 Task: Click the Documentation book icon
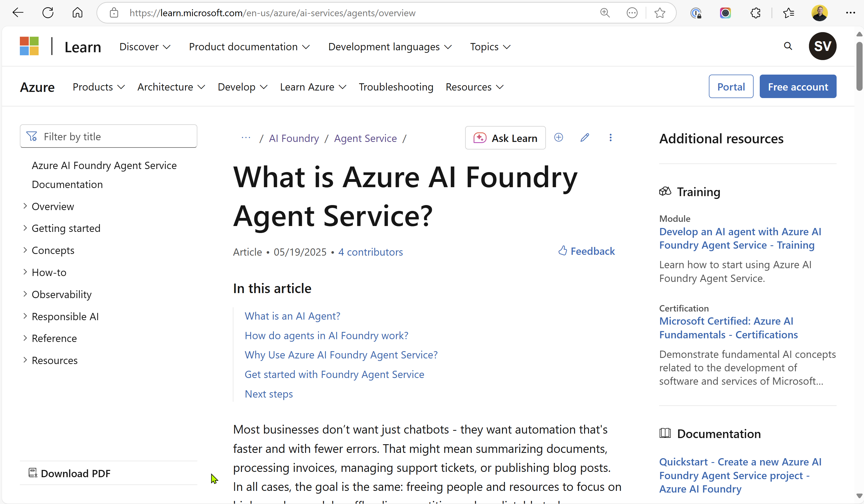[x=665, y=433]
